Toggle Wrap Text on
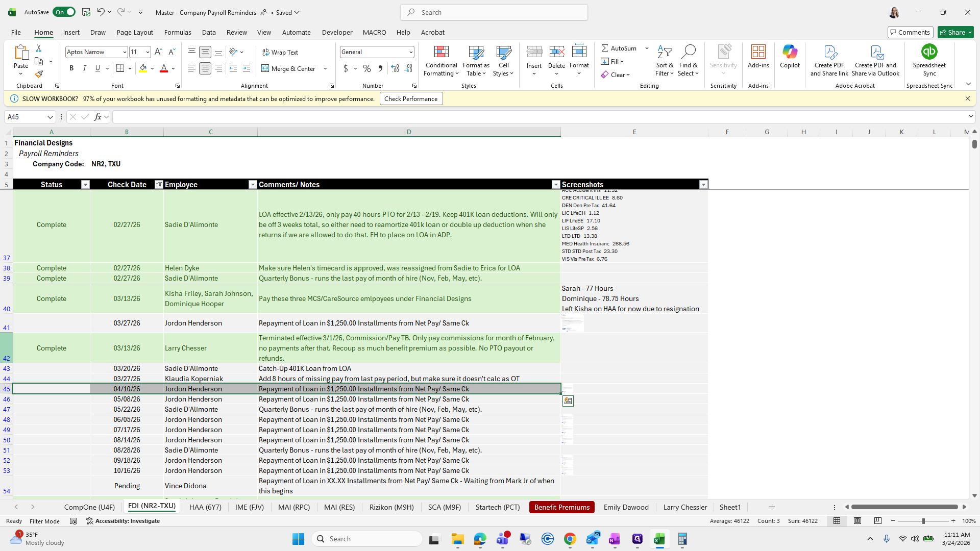980x551 pixels. 280,53
